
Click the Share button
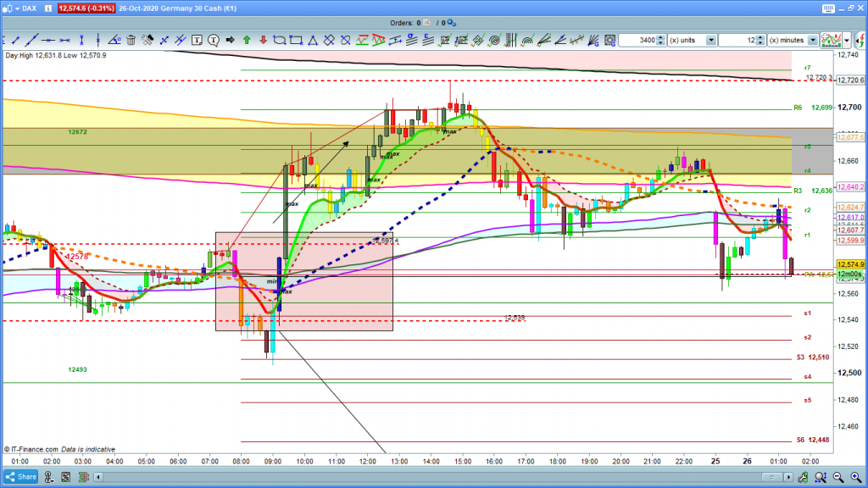19,476
